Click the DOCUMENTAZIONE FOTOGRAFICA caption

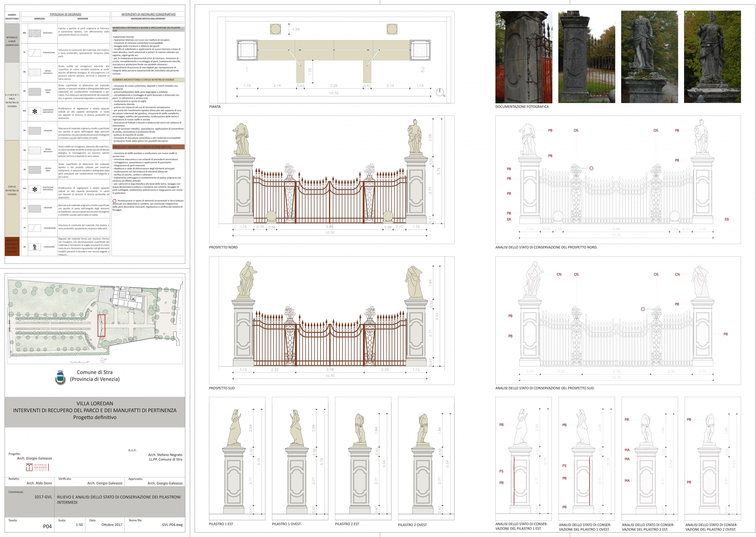[x=522, y=107]
